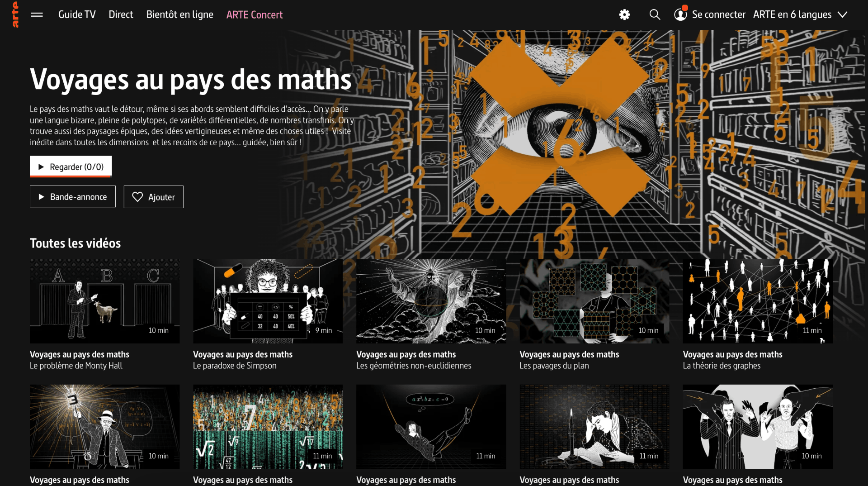Open the search magnifier icon
The height and width of the screenshot is (486, 868).
[x=655, y=14]
